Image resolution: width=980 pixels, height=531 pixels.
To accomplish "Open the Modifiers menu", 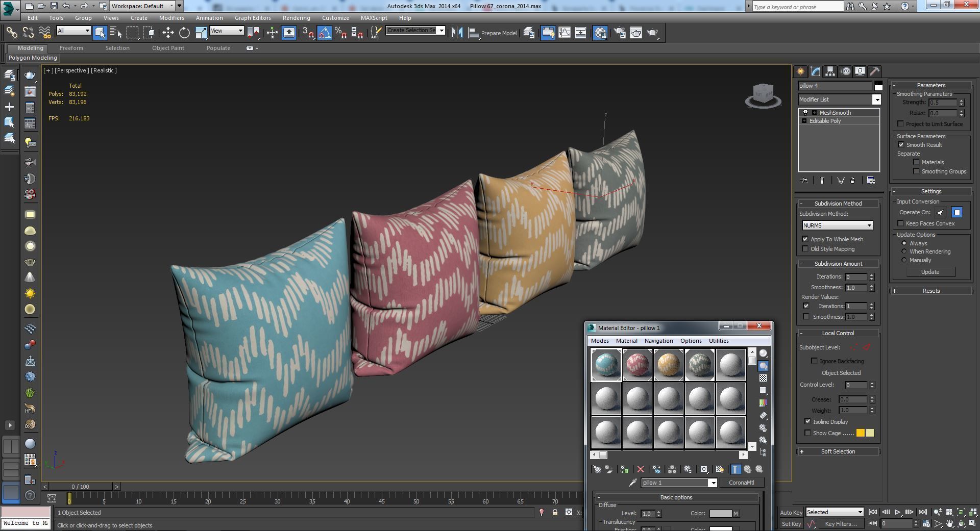I will (171, 18).
